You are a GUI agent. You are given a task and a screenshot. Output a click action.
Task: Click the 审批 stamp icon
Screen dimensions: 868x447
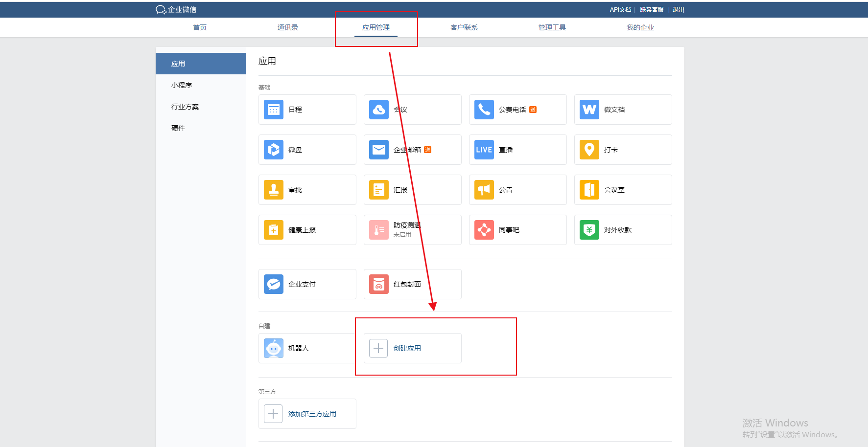274,190
